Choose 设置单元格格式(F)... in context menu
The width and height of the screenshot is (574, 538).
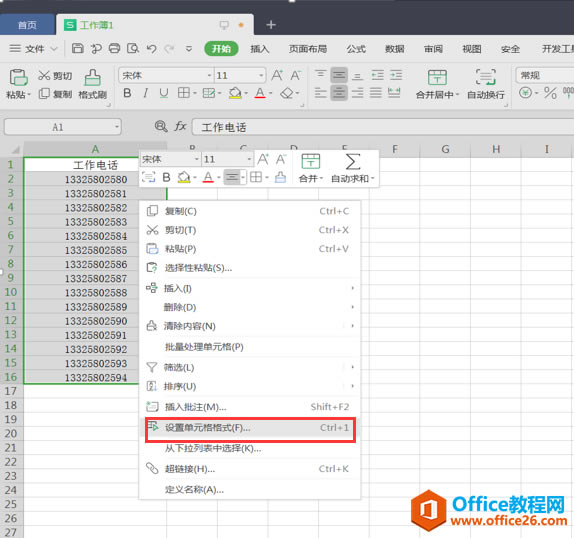(250, 427)
